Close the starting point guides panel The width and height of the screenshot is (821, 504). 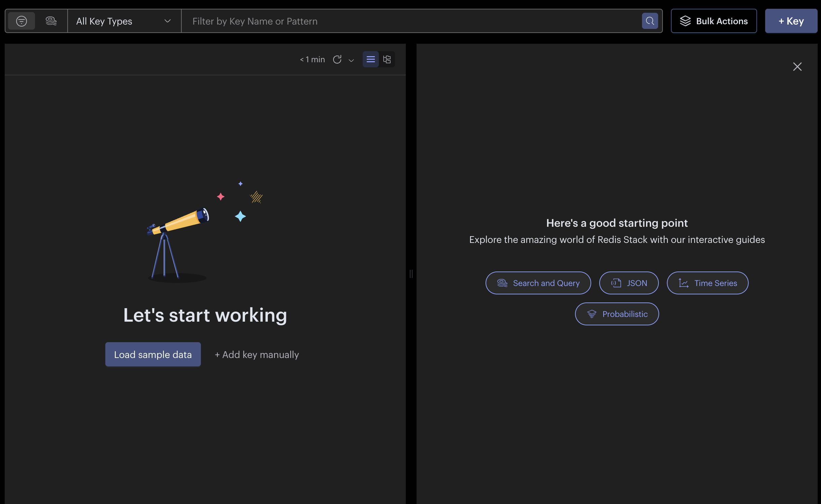797,67
